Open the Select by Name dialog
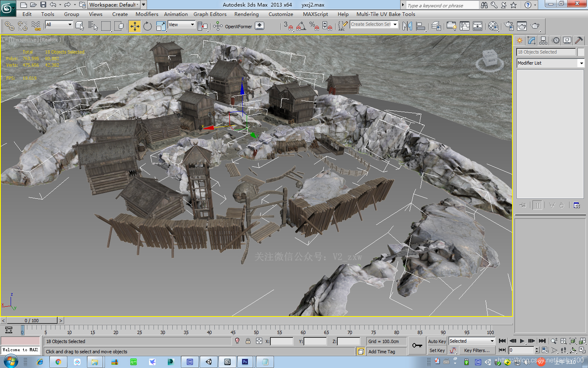This screenshot has width=588, height=368. pos(93,26)
